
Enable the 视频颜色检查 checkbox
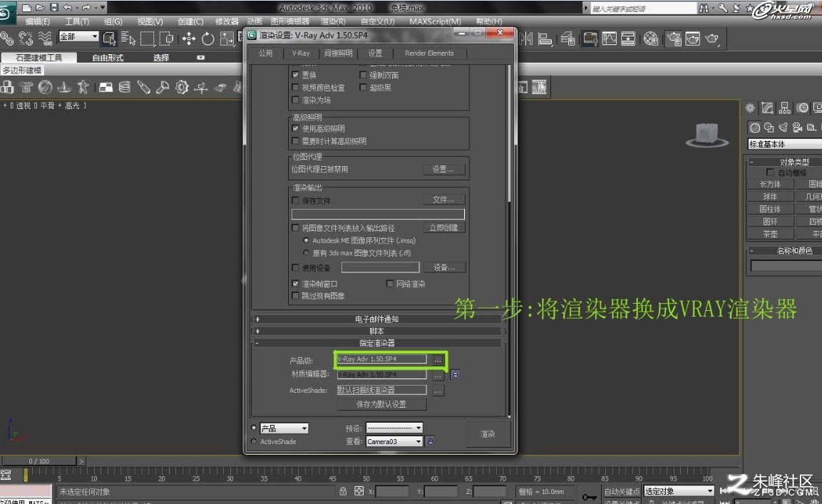coord(295,88)
